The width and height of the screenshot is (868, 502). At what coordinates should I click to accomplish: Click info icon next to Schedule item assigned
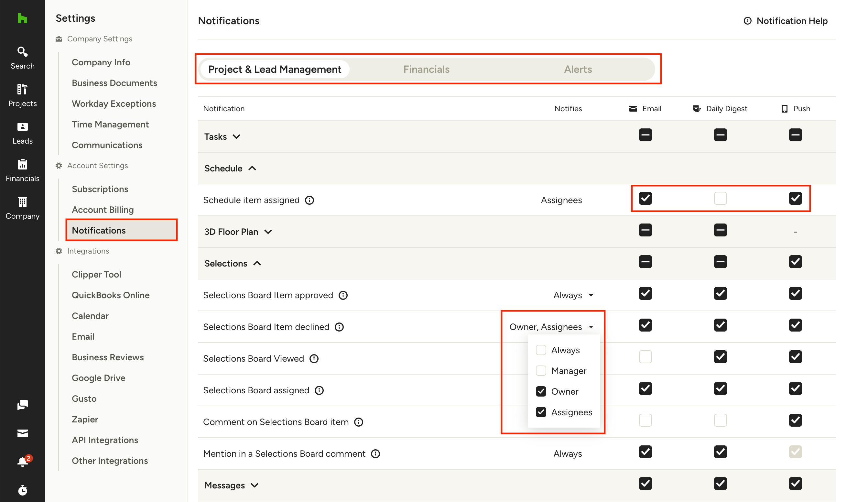(309, 200)
